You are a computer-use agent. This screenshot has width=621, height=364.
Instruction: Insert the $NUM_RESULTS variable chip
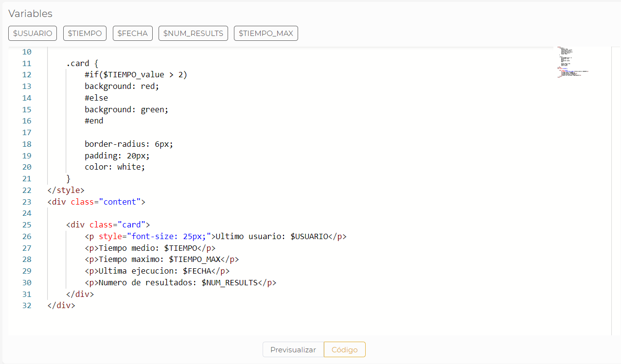(193, 33)
